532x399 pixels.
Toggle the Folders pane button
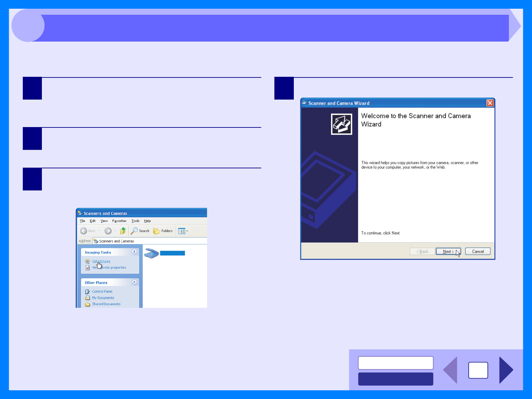163,231
